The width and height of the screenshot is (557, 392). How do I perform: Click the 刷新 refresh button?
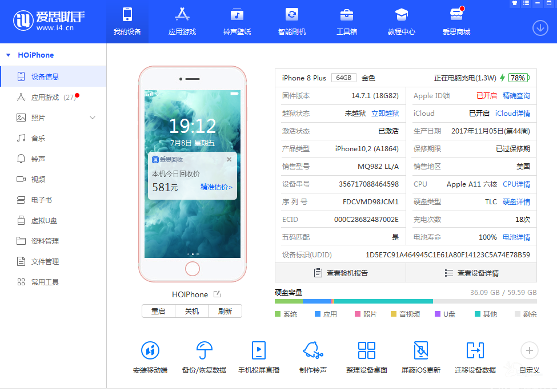click(225, 311)
